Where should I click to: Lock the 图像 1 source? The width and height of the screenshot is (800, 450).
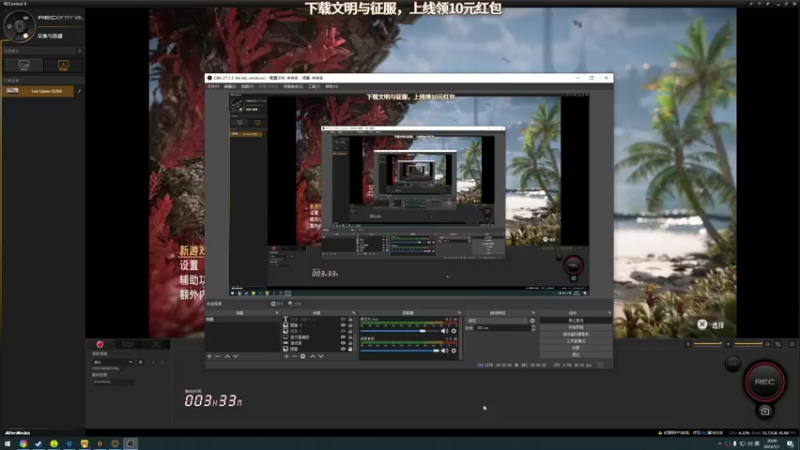tap(350, 325)
